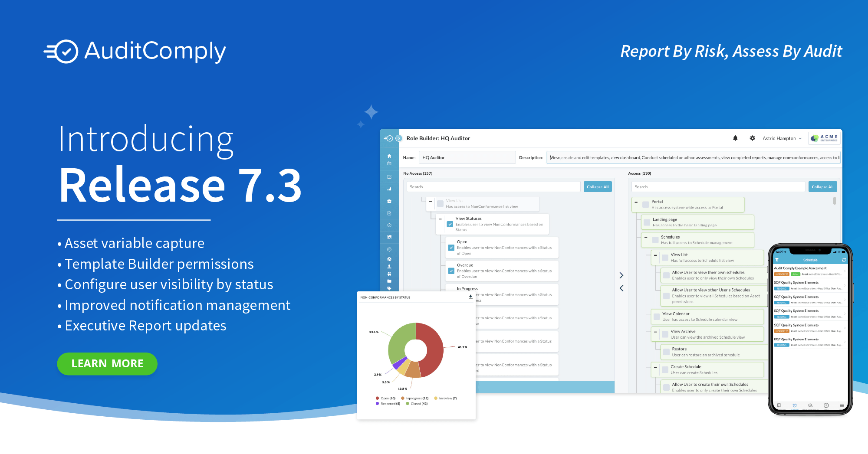Move permission left with the left arrow
Viewport: 868px width, 454px height.
621,288
